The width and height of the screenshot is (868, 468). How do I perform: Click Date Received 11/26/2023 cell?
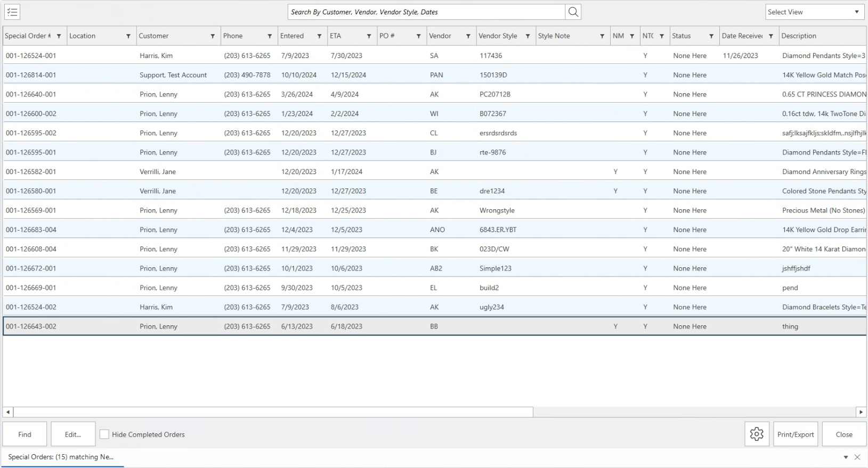coord(740,55)
